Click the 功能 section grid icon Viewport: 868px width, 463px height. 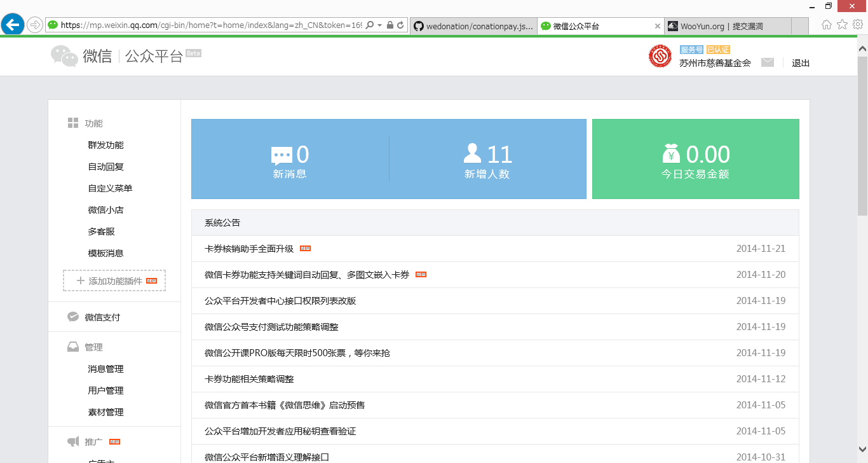coord(73,123)
